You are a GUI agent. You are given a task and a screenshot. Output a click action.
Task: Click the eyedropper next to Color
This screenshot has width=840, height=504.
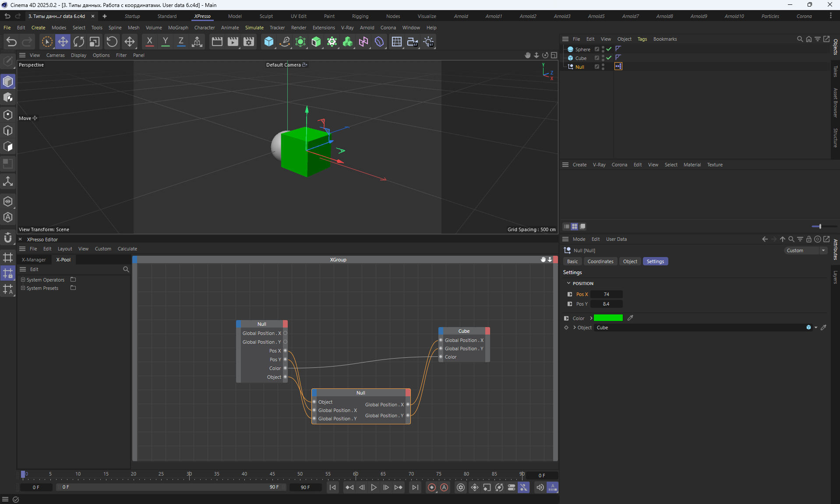pyautogui.click(x=630, y=318)
